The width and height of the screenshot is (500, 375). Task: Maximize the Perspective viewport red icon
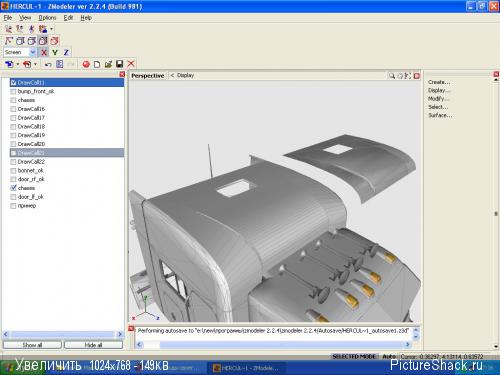point(417,76)
